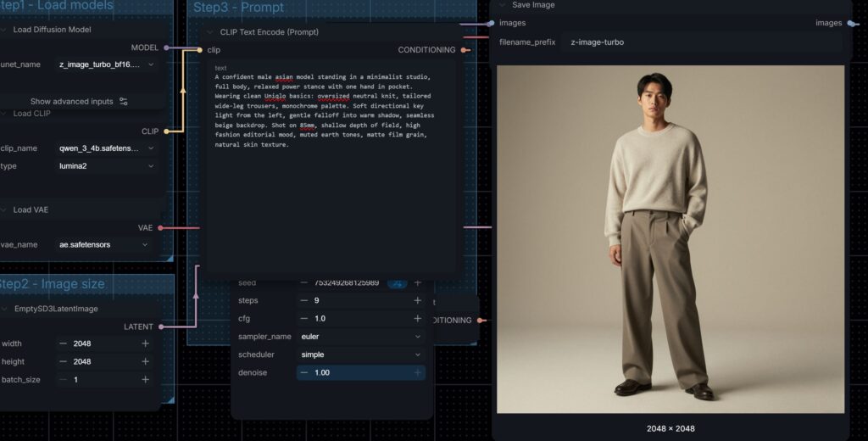Open the clip_name qwen_3_4b dropdown
Screen dimensions: 868x441
click(x=106, y=148)
